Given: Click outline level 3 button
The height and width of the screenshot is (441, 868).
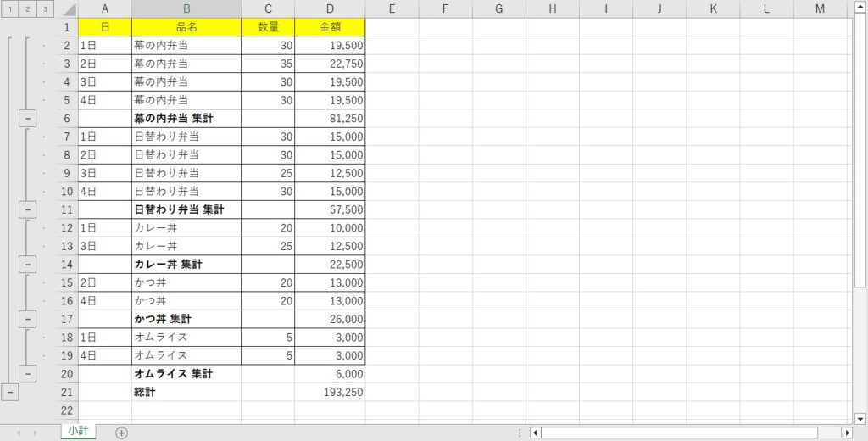Looking at the screenshot, I should tap(45, 9).
